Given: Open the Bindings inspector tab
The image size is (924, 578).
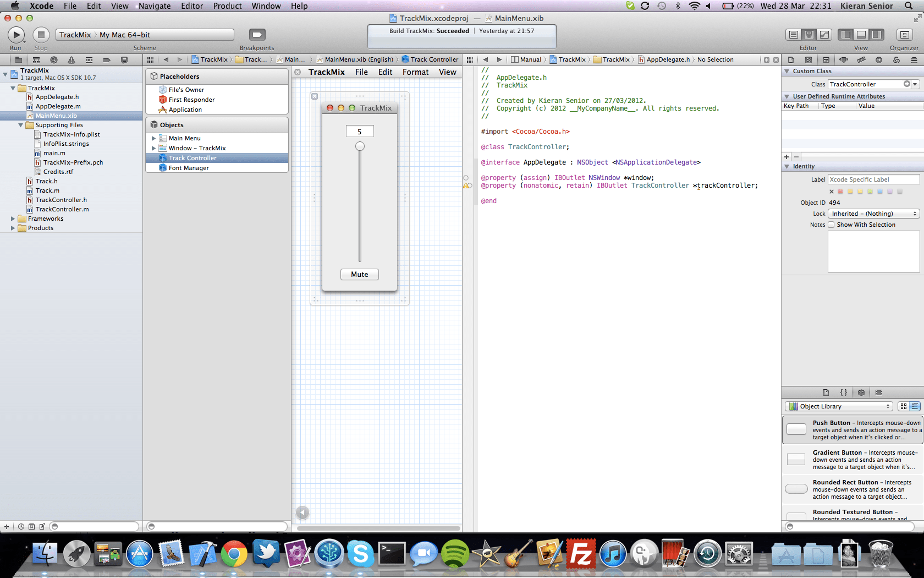Looking at the screenshot, I should (897, 59).
